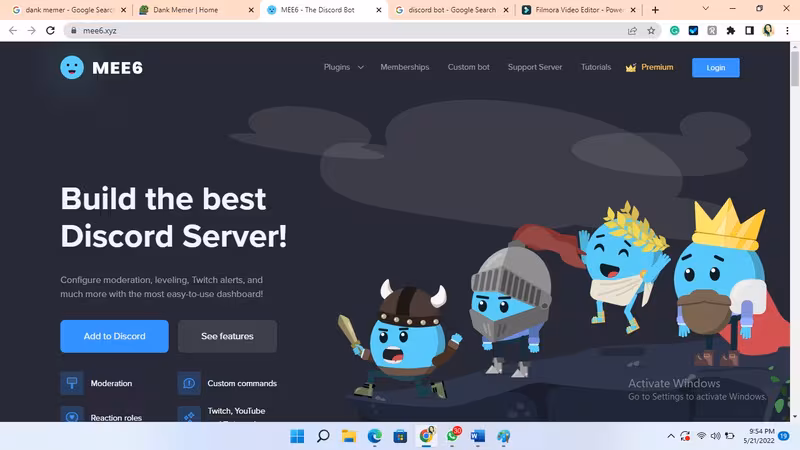Launch Microsoft Edge from the taskbar

pyautogui.click(x=374, y=436)
